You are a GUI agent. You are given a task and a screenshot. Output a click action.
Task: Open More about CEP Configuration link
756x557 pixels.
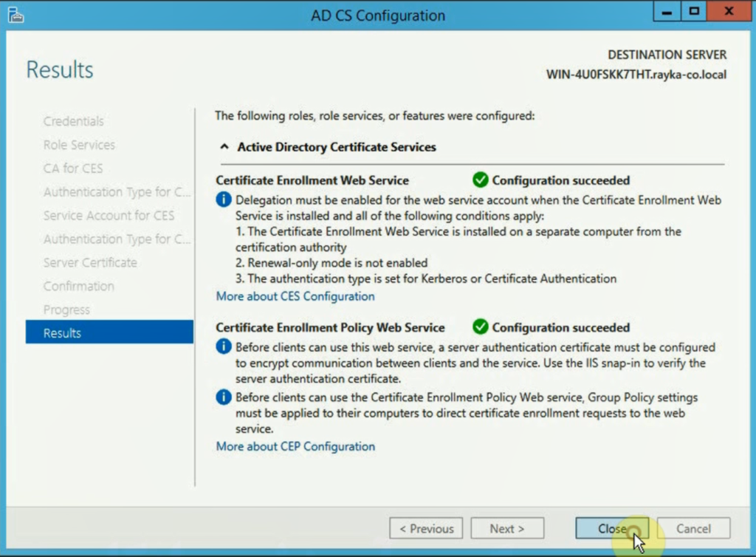[295, 447]
